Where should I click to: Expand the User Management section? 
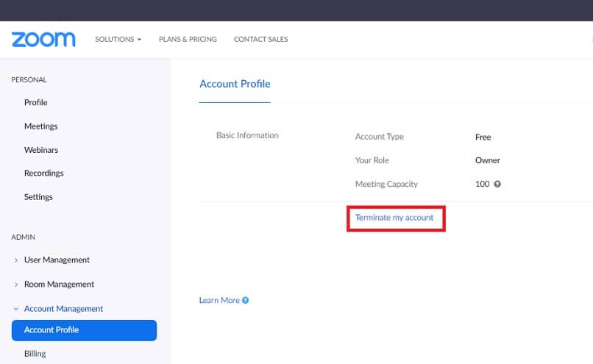coord(16,260)
